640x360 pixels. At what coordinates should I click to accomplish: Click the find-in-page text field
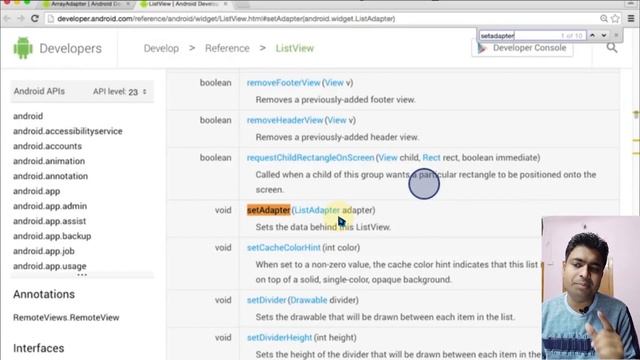click(x=532, y=36)
